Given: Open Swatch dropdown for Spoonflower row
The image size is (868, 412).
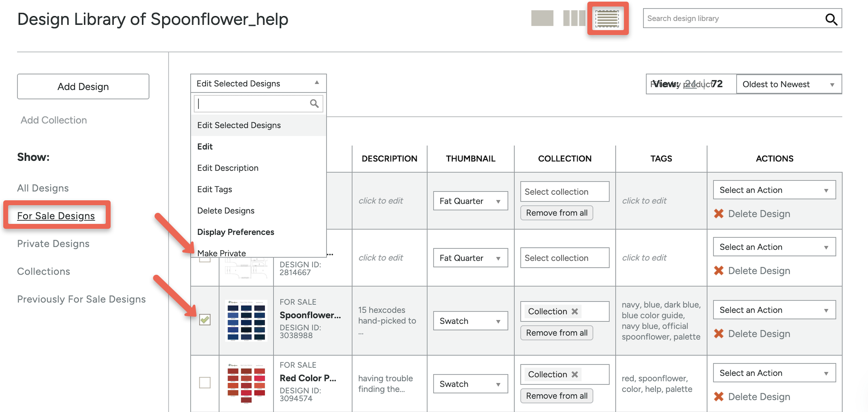Looking at the screenshot, I should (x=471, y=321).
